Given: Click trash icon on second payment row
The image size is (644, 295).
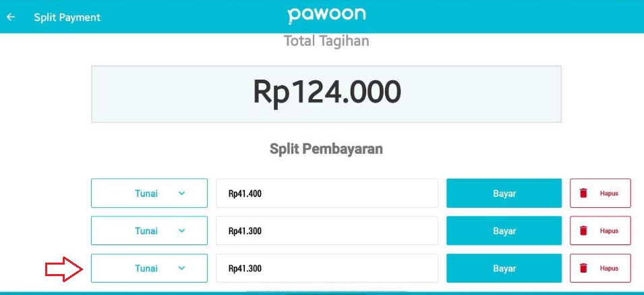Looking at the screenshot, I should pos(583,231).
